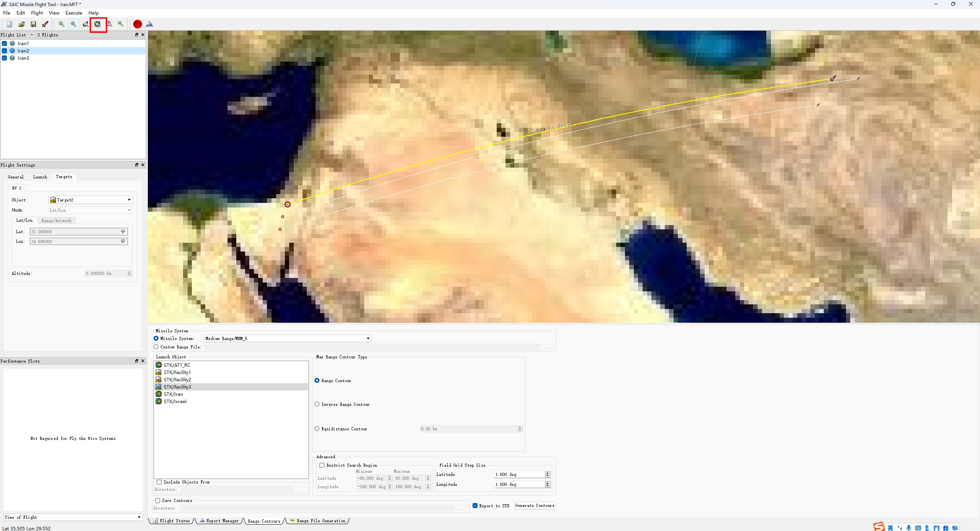Select Inverse Range Contour radio button
Image resolution: width=980 pixels, height=531 pixels.
(317, 404)
